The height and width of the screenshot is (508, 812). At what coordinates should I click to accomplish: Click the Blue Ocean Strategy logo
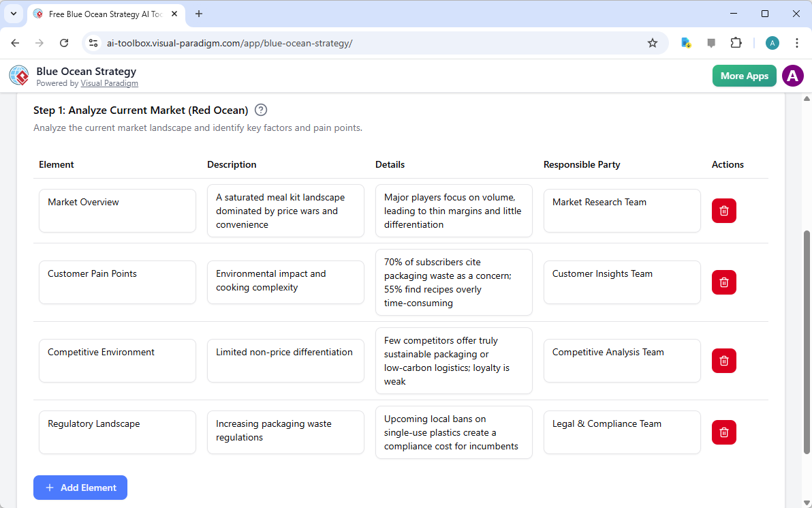click(18, 76)
